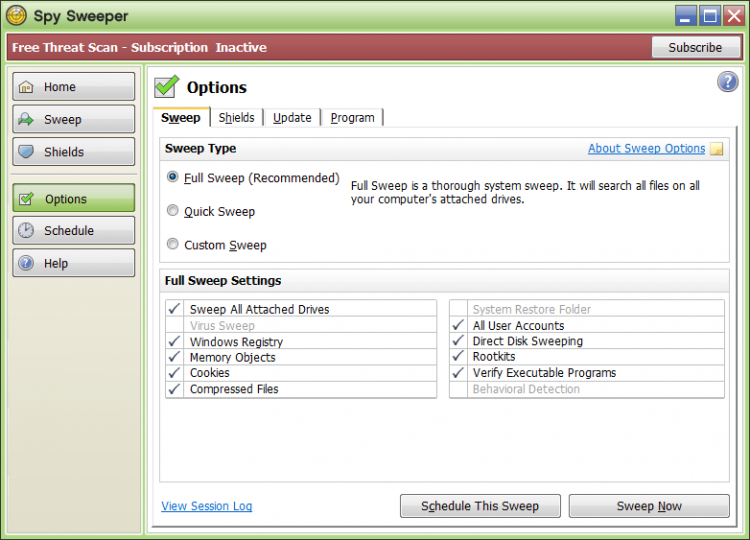Screen dimensions: 750x540
Task: Open the About Sweep Options link
Action: tap(646, 149)
